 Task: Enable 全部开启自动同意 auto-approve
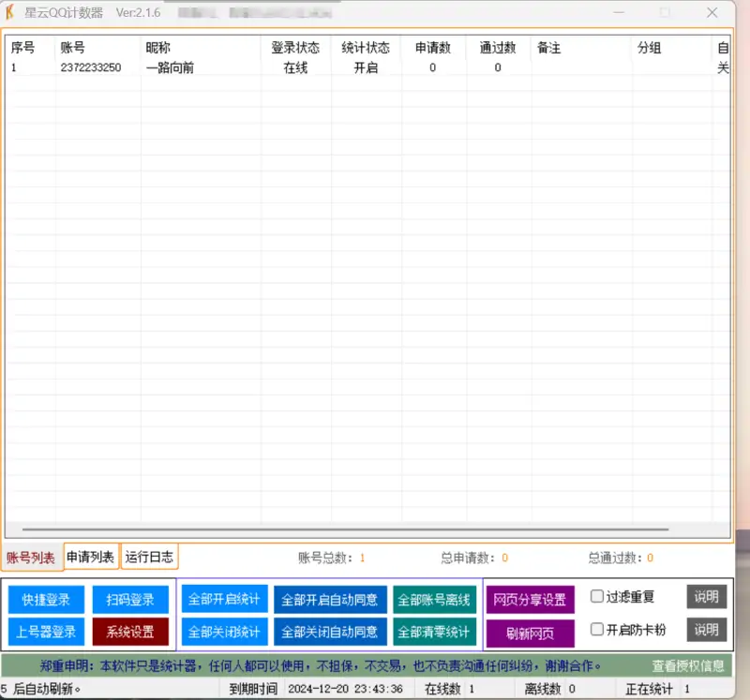330,600
